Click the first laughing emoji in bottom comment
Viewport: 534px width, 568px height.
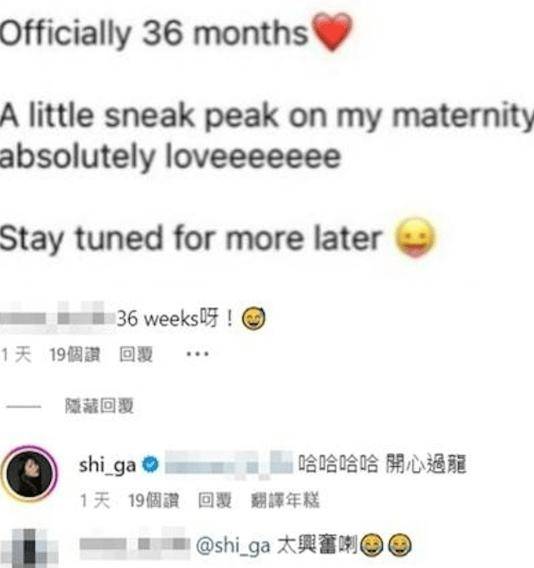(x=370, y=546)
